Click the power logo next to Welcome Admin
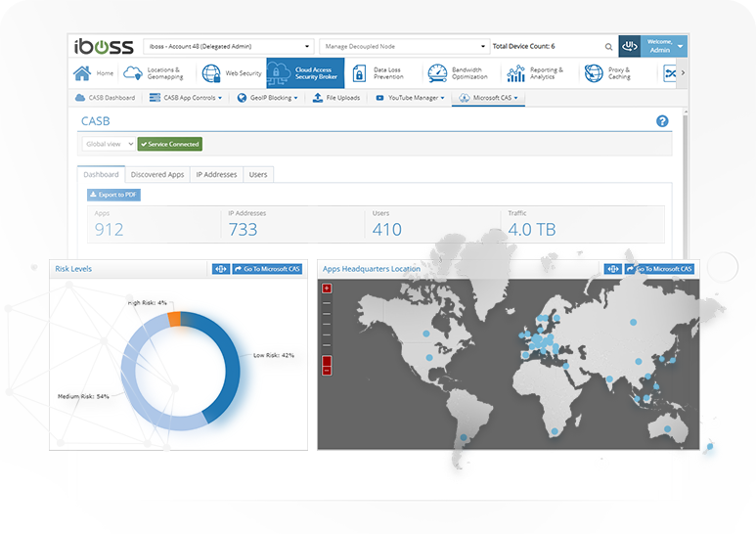756x534 pixels. point(630,46)
